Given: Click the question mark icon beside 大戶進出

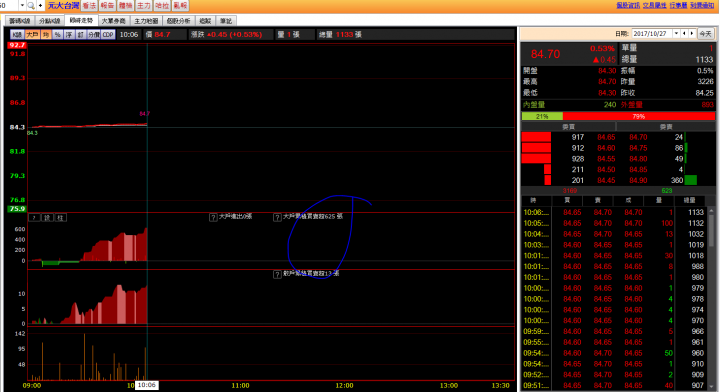Looking at the screenshot, I should pos(213,217).
